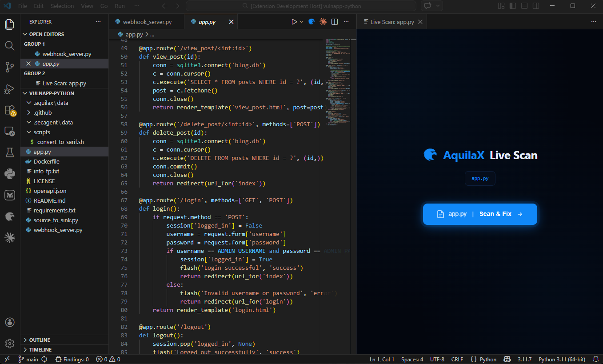The width and height of the screenshot is (603, 364).
Task: Select the Testing flask icon
Action: point(9,152)
